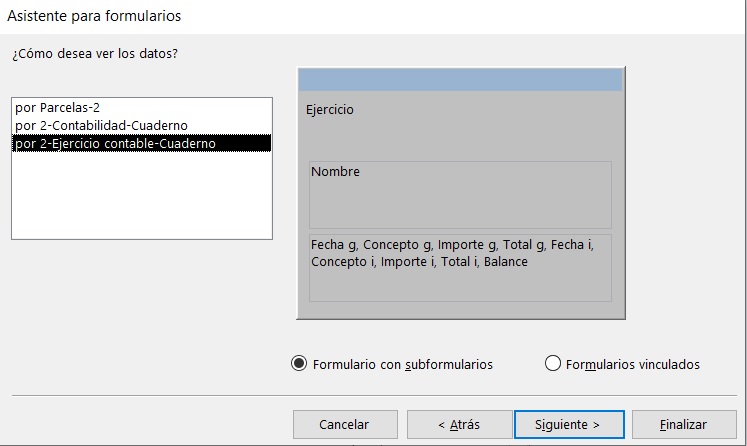Click the "Formulario con subformularios" label text

pos(403,365)
